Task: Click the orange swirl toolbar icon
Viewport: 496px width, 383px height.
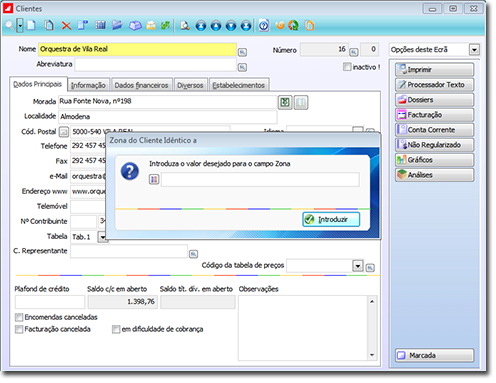Action: coord(280,25)
